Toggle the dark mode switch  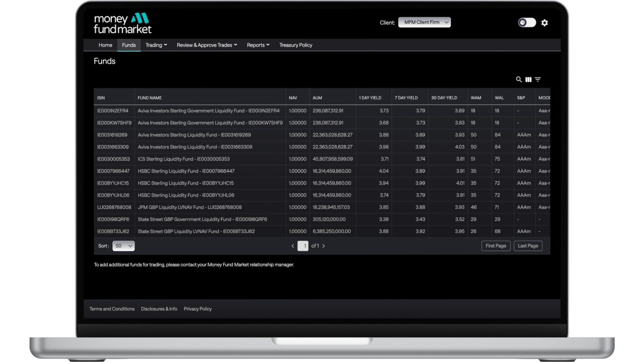coord(527,22)
